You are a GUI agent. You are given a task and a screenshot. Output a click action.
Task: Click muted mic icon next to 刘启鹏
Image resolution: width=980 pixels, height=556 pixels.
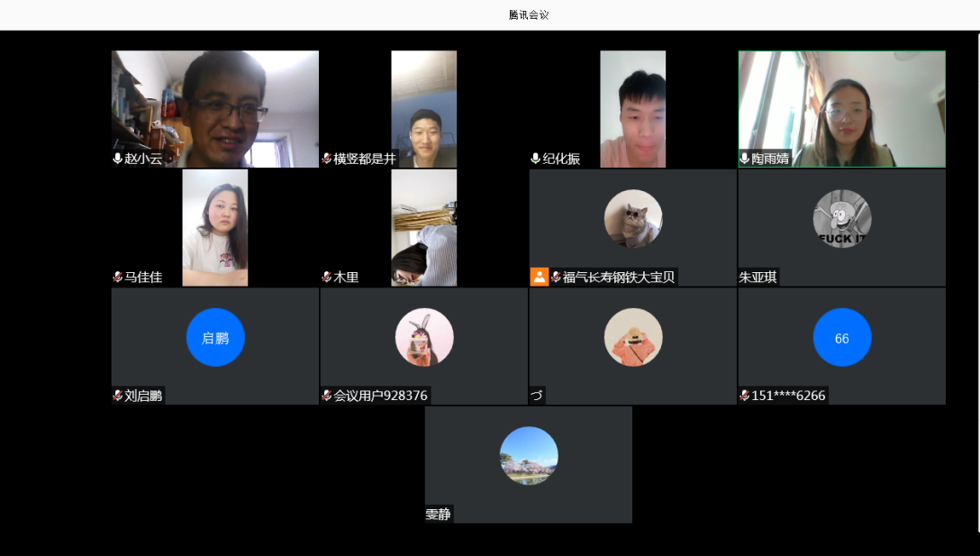tap(117, 396)
